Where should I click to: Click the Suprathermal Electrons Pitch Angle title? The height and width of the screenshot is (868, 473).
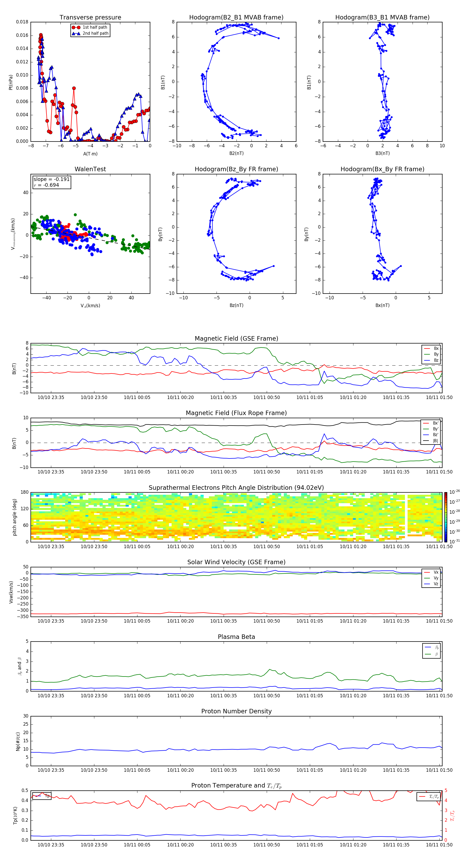click(236, 488)
